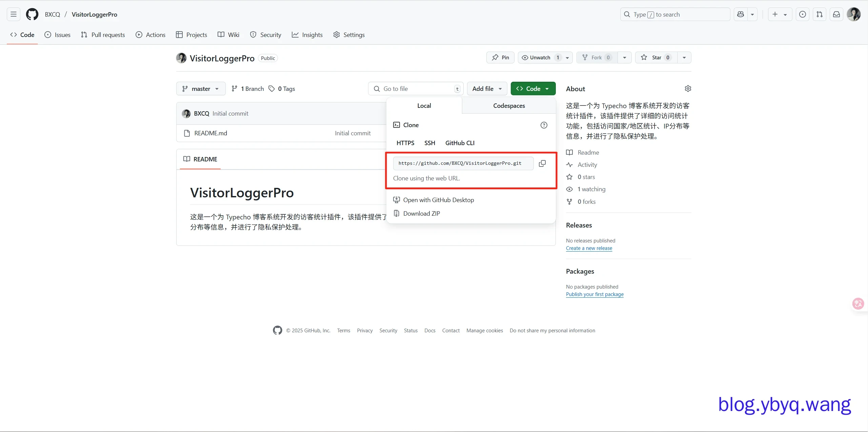Screen dimensions: 868x432
Task: Switch to the Wiki tab
Action: coord(228,35)
